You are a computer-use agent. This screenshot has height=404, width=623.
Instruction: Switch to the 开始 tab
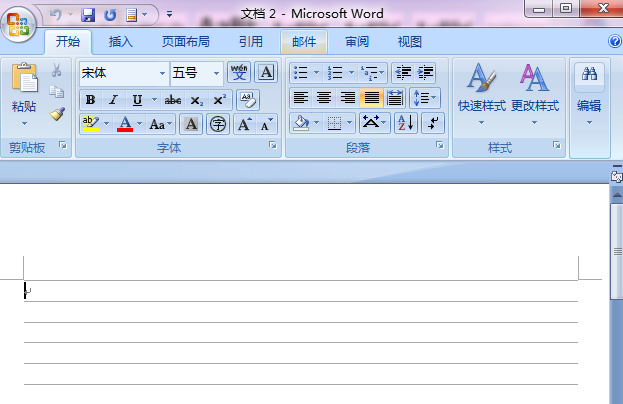tap(68, 41)
